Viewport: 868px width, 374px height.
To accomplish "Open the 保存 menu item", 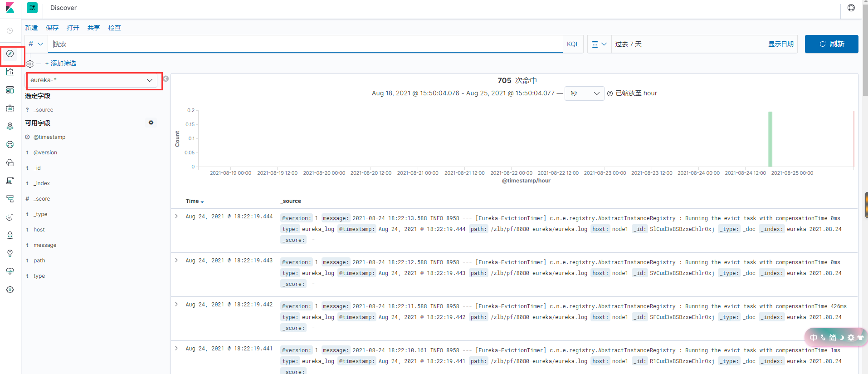I will (x=52, y=28).
